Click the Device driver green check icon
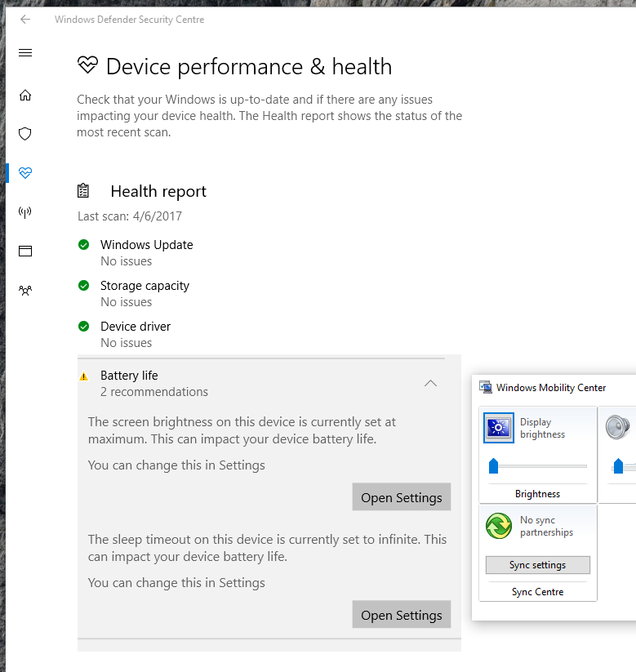 tap(83, 327)
